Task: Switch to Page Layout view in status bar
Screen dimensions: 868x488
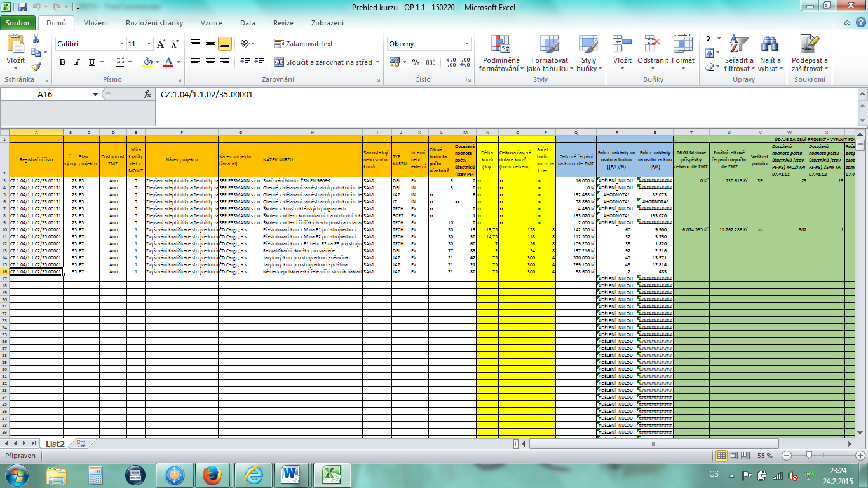Action: (733, 456)
